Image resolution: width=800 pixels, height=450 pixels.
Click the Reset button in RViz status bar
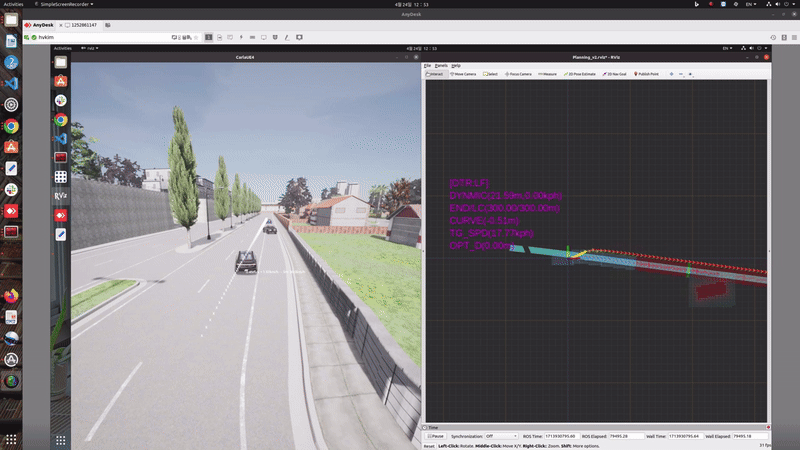pos(429,446)
